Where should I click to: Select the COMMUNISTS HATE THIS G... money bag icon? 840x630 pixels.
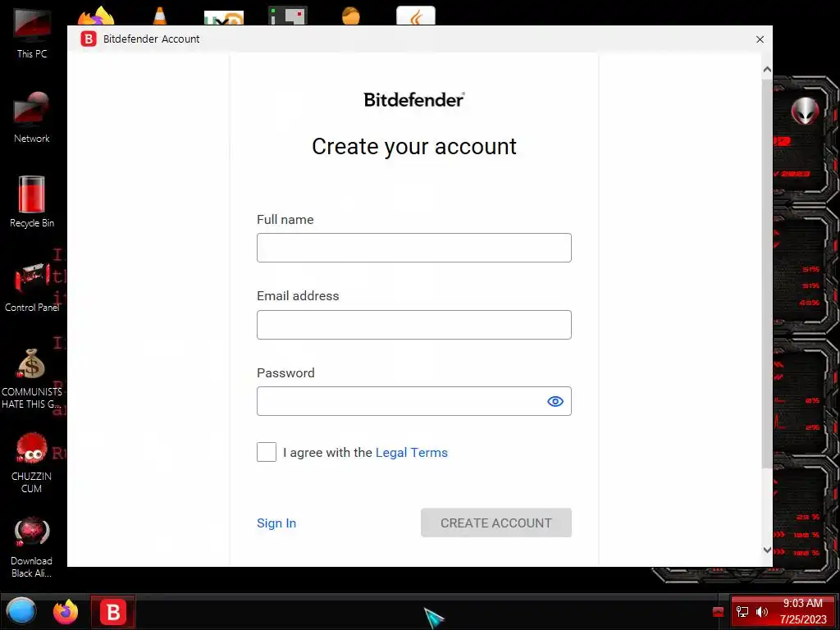click(32, 378)
